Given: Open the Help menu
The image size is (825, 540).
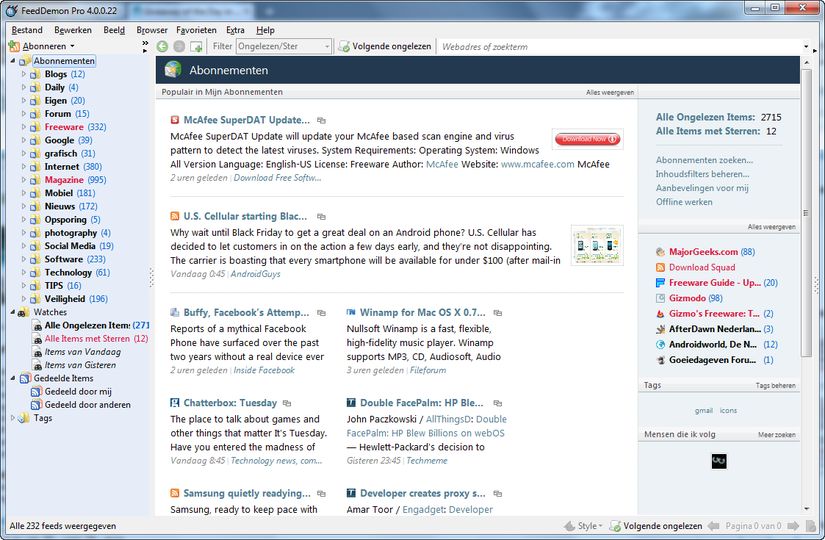Looking at the screenshot, I should coord(265,30).
